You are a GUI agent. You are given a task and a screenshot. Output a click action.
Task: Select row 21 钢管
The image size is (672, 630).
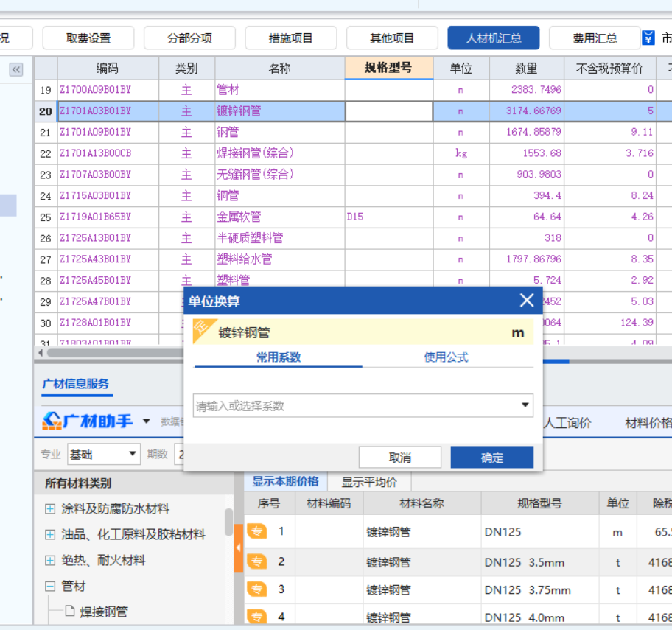coord(353,132)
